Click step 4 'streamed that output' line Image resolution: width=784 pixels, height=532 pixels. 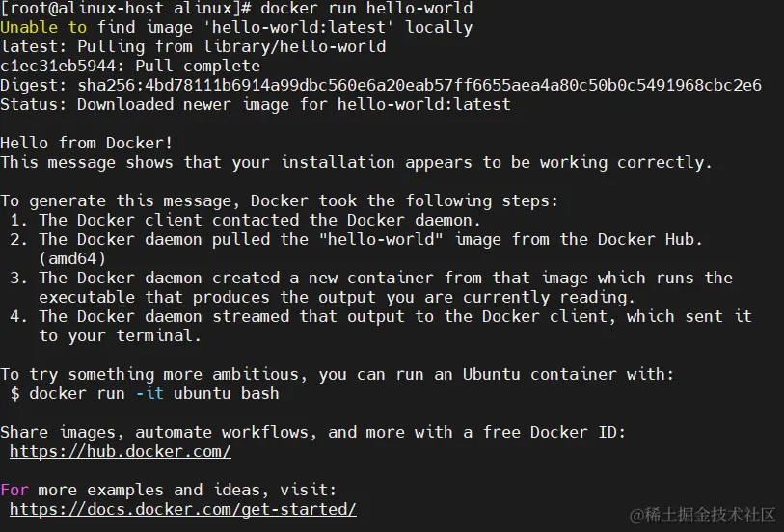pyautogui.click(x=381, y=317)
